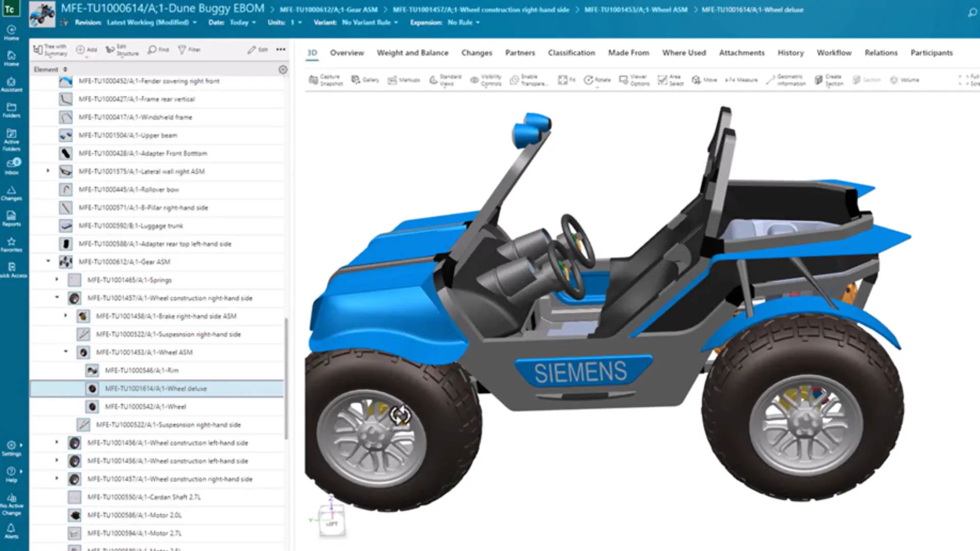Collapse the Gear ASM node
This screenshot has height=551, width=980.
click(48, 261)
